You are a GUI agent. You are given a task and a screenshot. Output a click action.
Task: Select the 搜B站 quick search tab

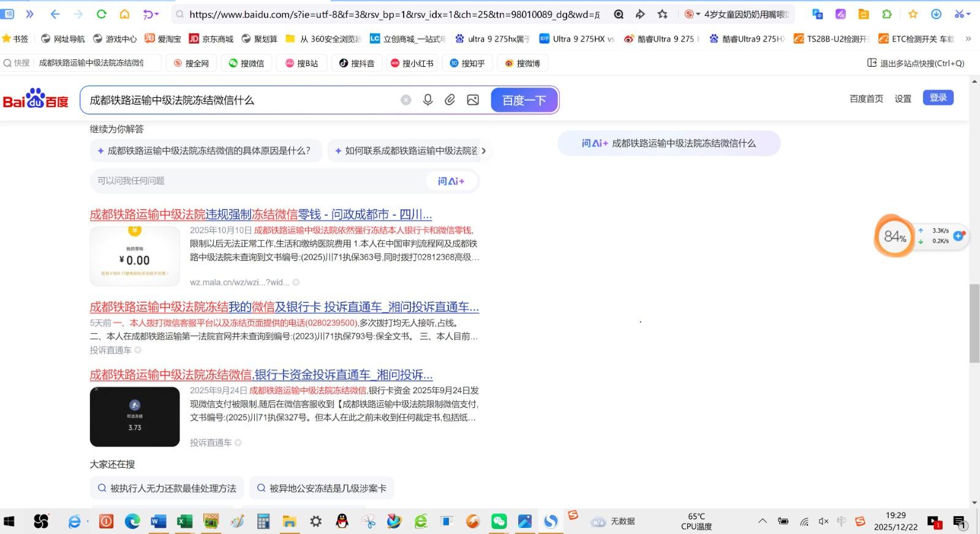tap(301, 63)
